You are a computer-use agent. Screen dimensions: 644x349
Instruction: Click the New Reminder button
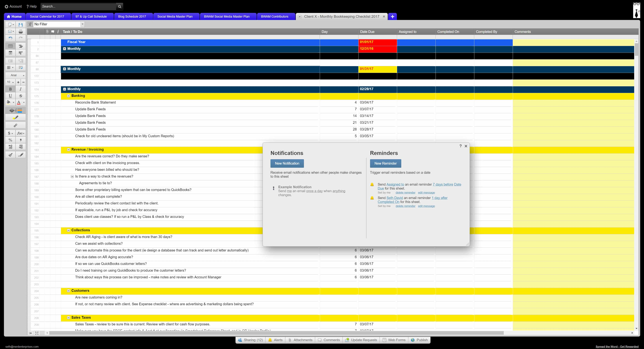(385, 163)
